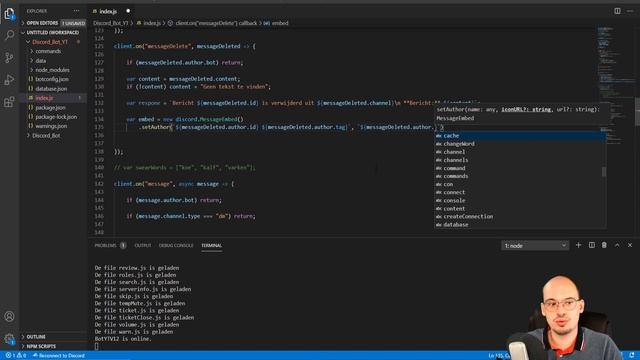This screenshot has height=360, width=640.
Task: Open the Accounts menu icon
Action: (9, 316)
